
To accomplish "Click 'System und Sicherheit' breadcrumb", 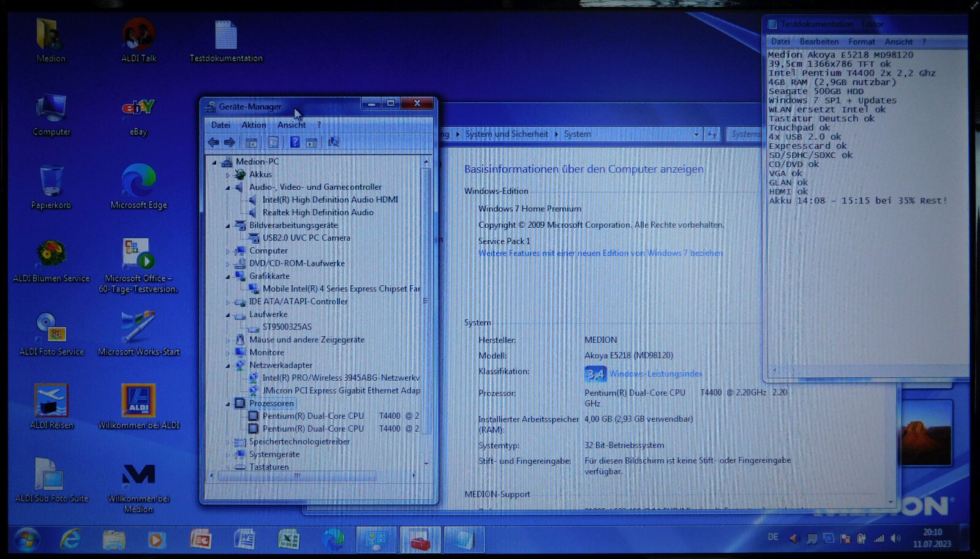I will (x=507, y=134).
